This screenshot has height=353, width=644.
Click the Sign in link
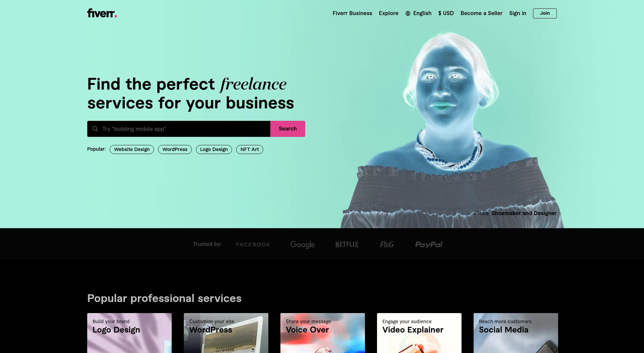518,13
